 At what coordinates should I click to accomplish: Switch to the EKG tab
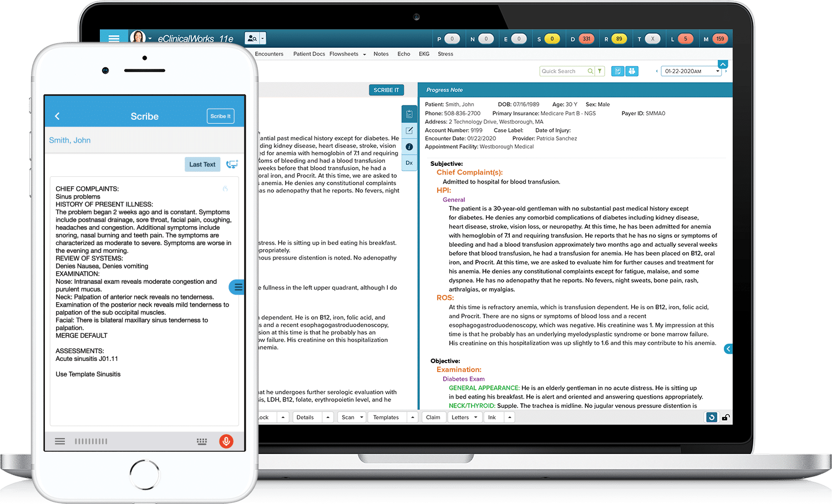424,54
